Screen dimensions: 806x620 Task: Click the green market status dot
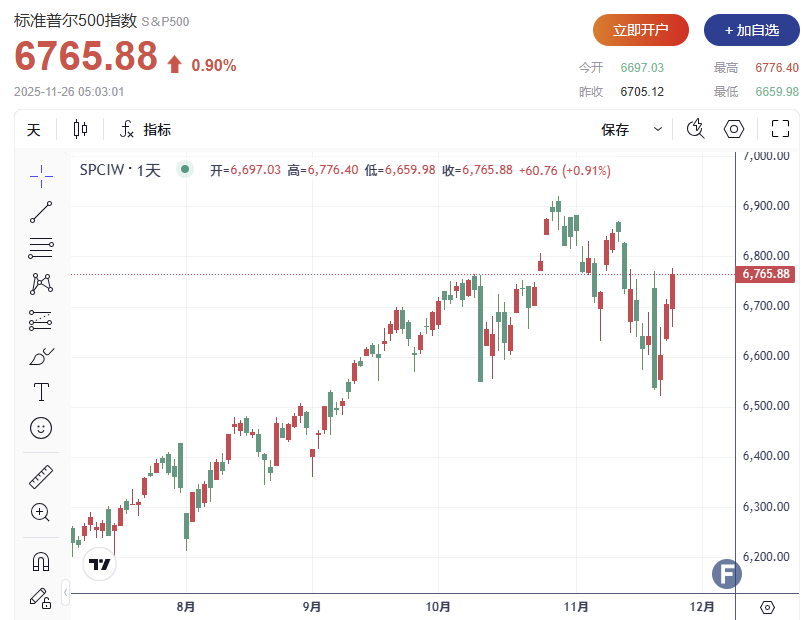pyautogui.click(x=184, y=170)
